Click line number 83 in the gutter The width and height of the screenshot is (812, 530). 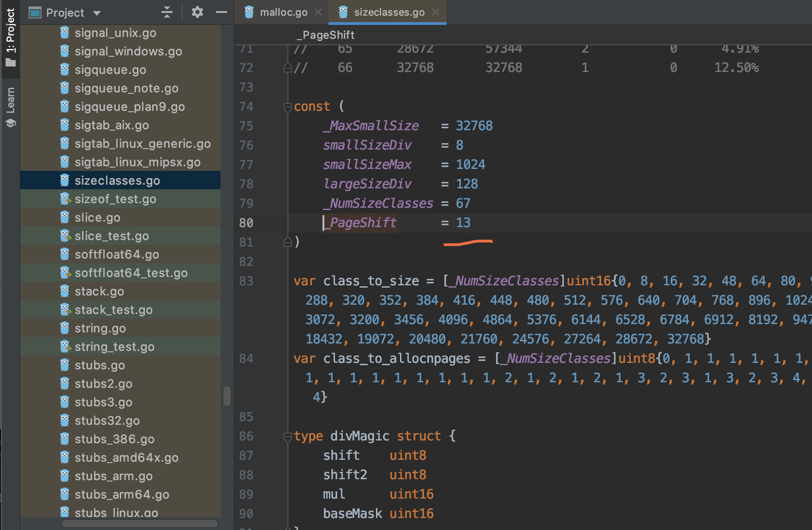click(246, 281)
